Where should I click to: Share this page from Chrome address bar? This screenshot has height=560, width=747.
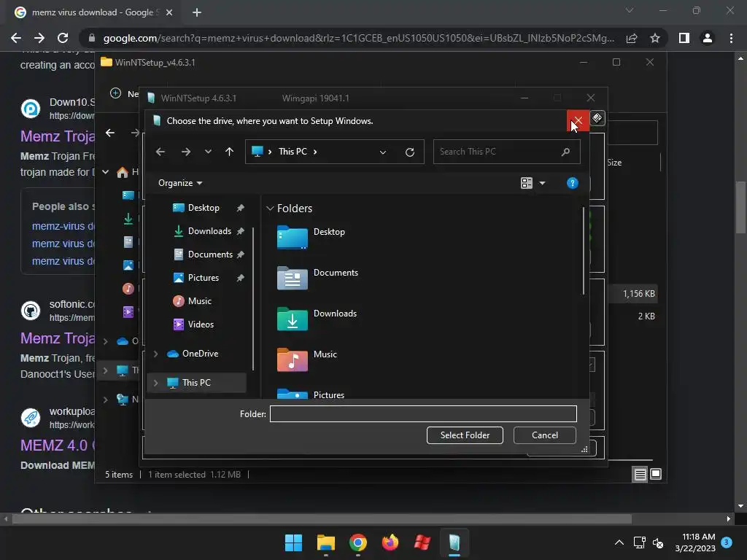tap(632, 38)
